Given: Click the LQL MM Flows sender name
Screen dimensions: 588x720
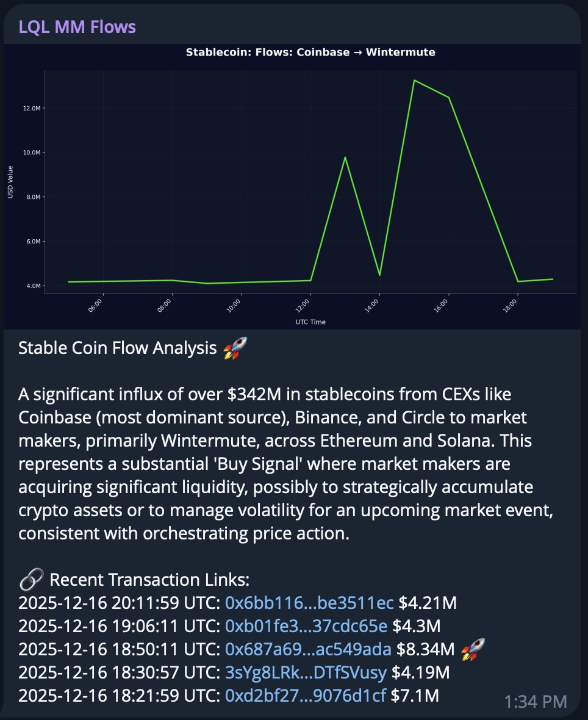Looking at the screenshot, I should click(77, 27).
